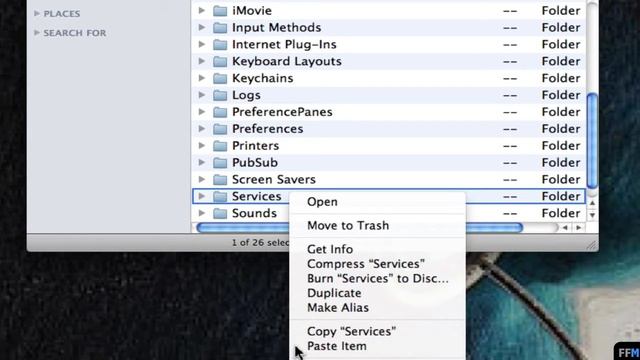Expand the Keychains disclosure triangle
This screenshot has height=360, width=640.
coord(202,78)
